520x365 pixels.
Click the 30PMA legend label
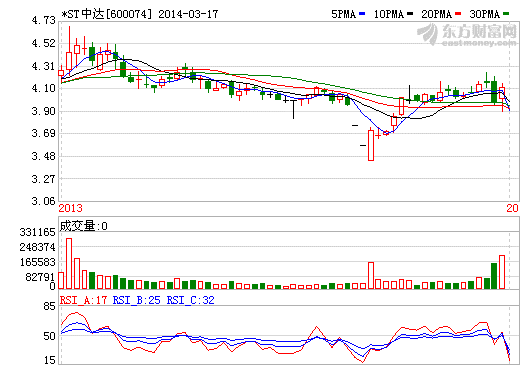coord(484,14)
